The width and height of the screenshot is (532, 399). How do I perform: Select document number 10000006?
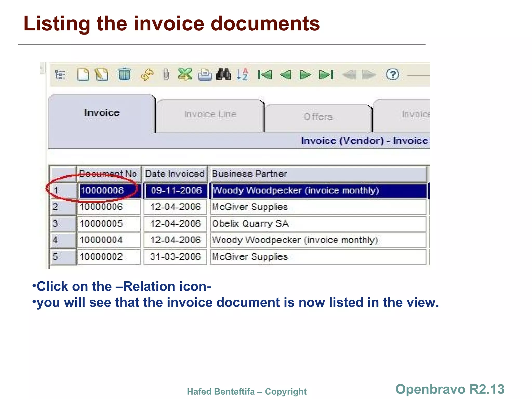(101, 207)
